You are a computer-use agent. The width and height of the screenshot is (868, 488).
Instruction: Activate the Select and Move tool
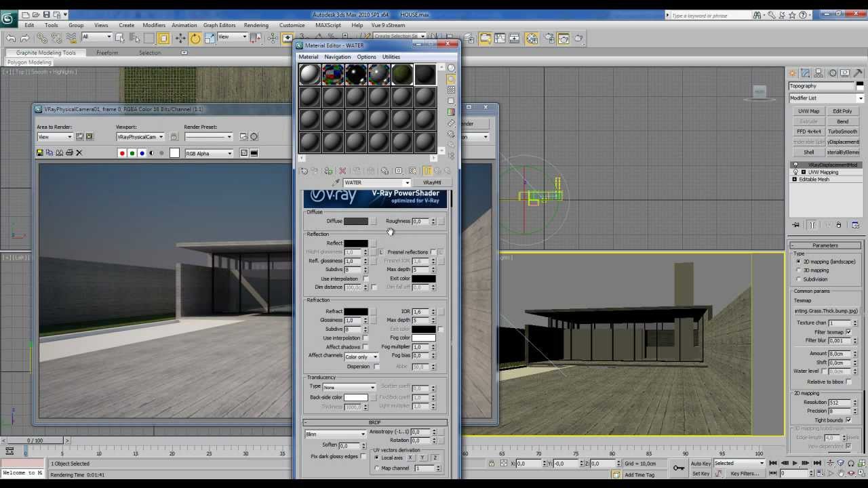180,39
